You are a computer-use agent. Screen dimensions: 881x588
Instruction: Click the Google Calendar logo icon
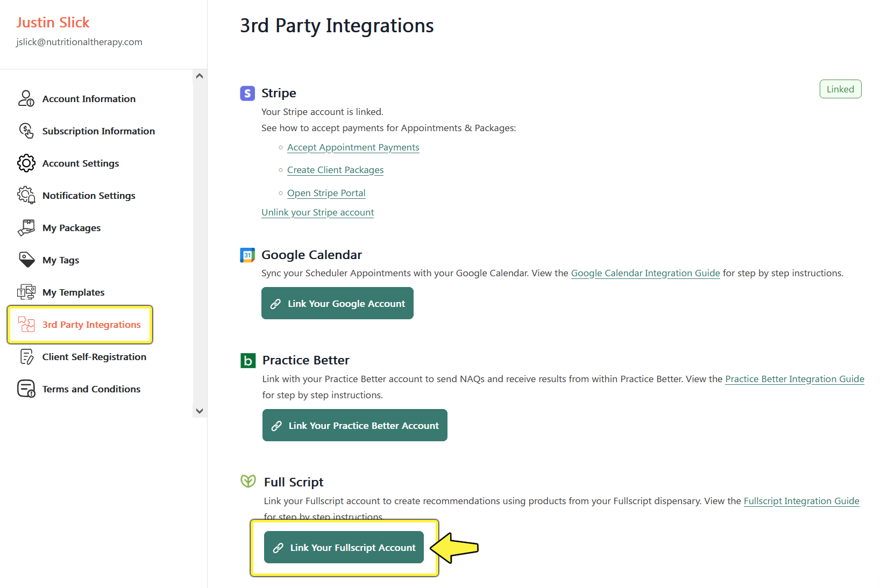[247, 255]
